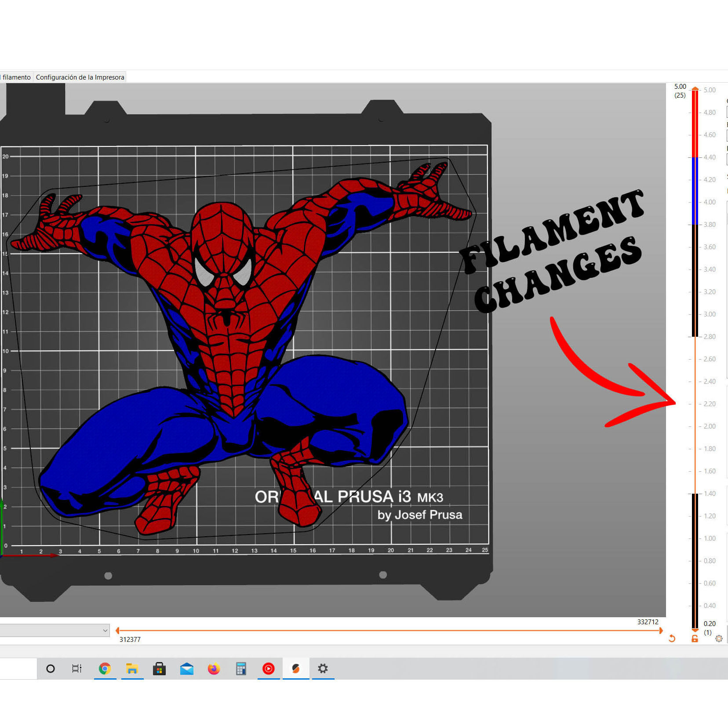Open Configuración de la Impresora tab

[80, 77]
